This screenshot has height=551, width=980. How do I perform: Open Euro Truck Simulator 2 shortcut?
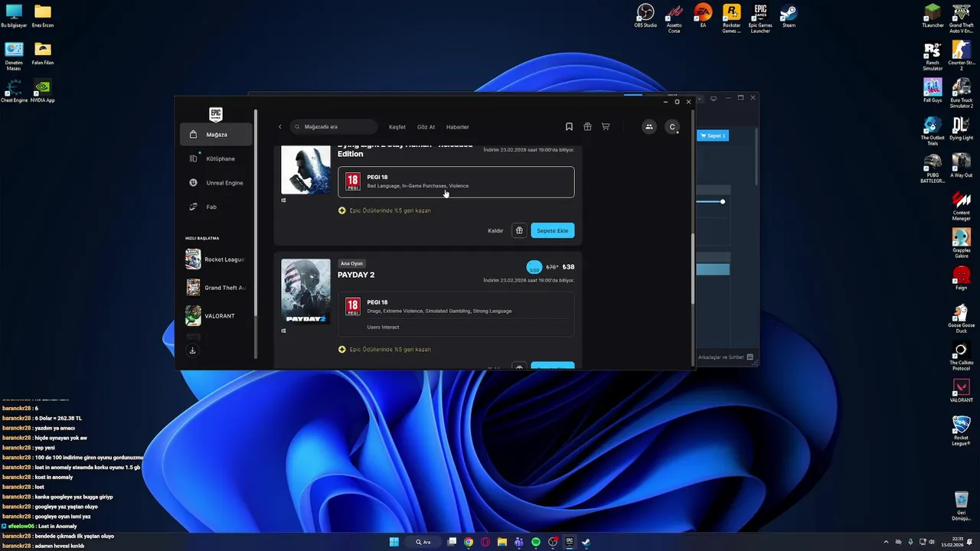962,93
